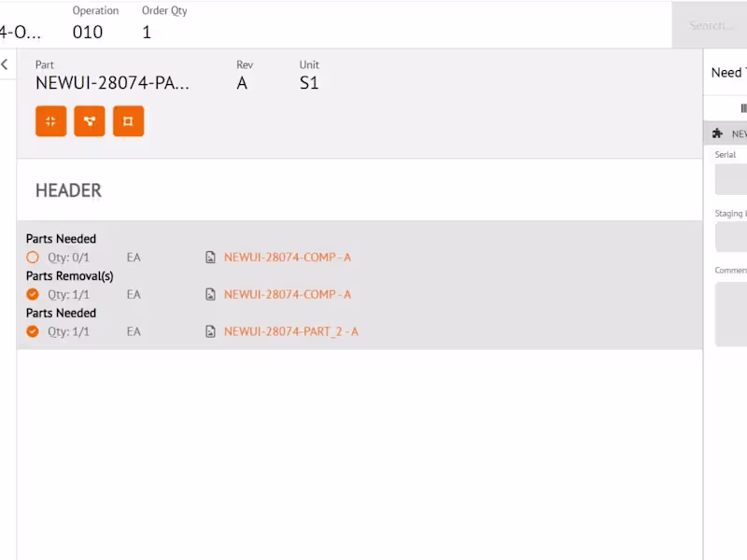The image size is (747, 560).
Task: Click the HEADER section title
Action: pos(68,190)
